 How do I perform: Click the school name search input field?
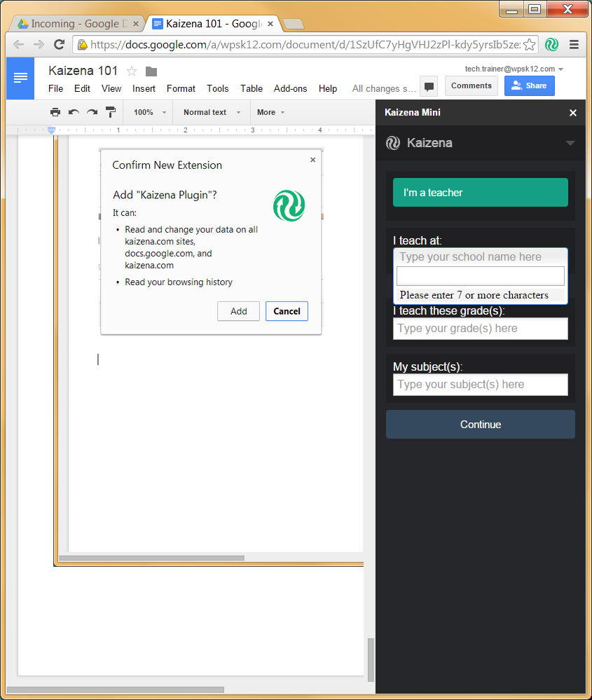[481, 276]
